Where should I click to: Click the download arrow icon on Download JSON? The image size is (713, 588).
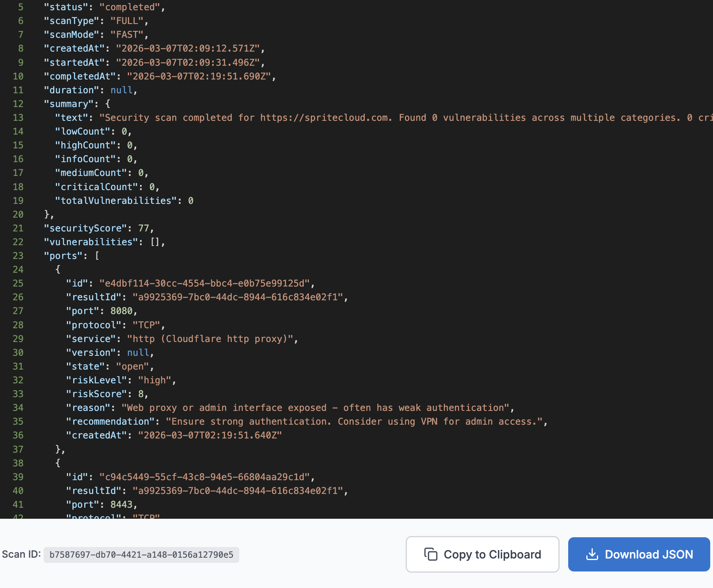coord(593,554)
